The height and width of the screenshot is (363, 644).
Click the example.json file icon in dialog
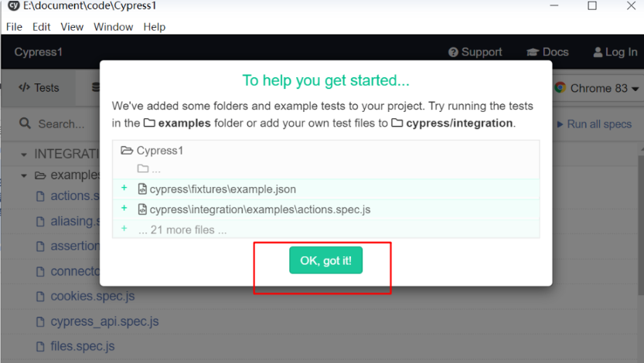click(x=142, y=189)
